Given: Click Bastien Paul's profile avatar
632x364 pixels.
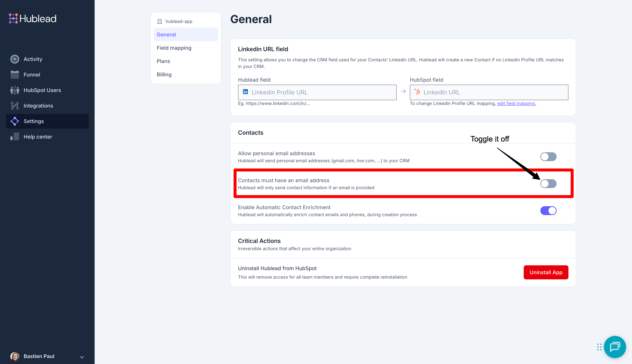Looking at the screenshot, I should coord(15,356).
